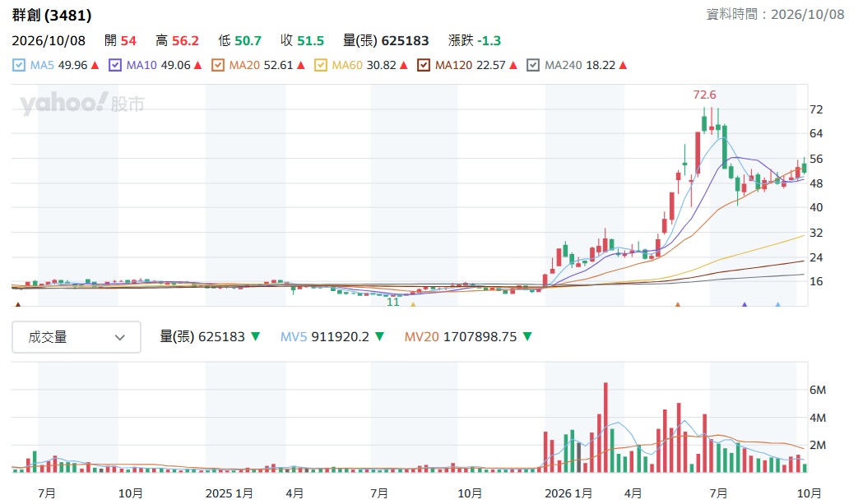
Task: Toggle the MA240 moving average checkbox
Action: [x=533, y=65]
